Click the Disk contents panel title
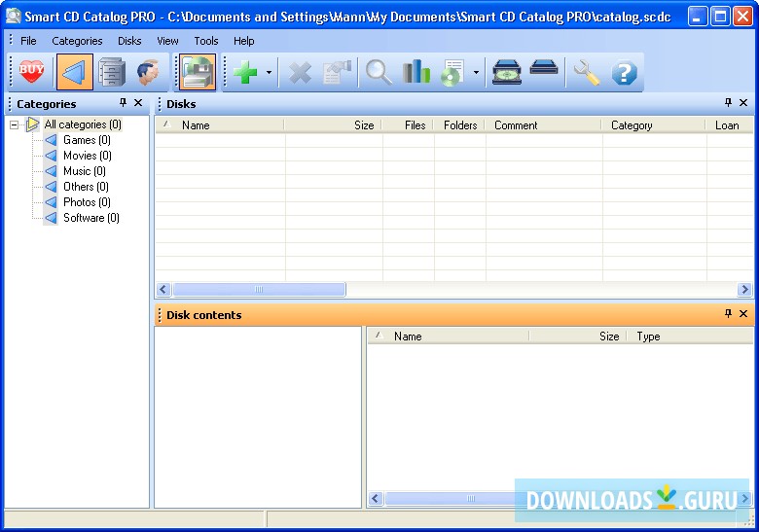Viewport: 759px width, 532px height. [203, 315]
